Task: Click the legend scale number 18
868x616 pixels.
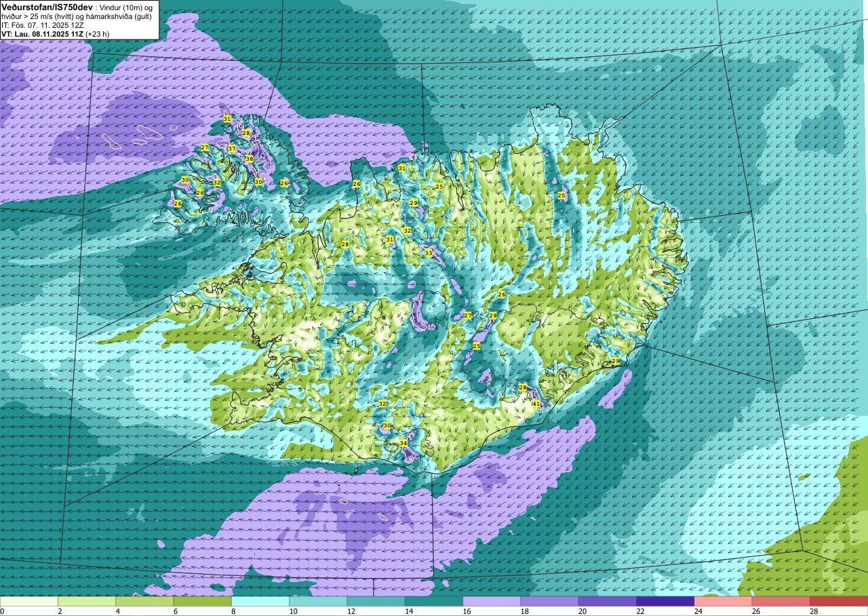Action: pos(524,611)
